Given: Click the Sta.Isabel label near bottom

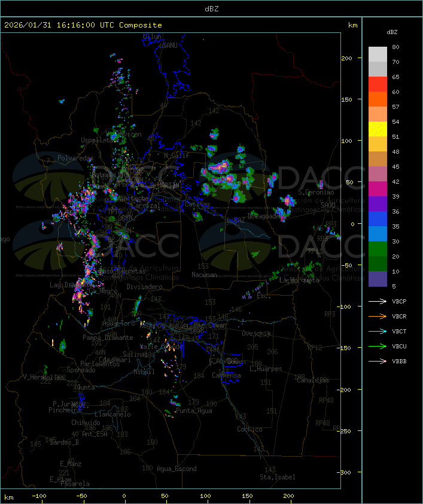Looking at the screenshot, I should pyautogui.click(x=277, y=477).
